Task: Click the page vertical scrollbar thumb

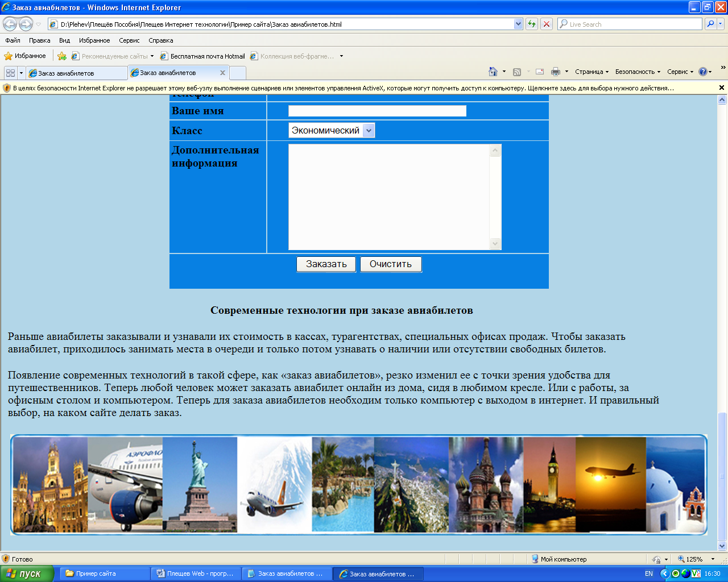Action: coord(722,476)
